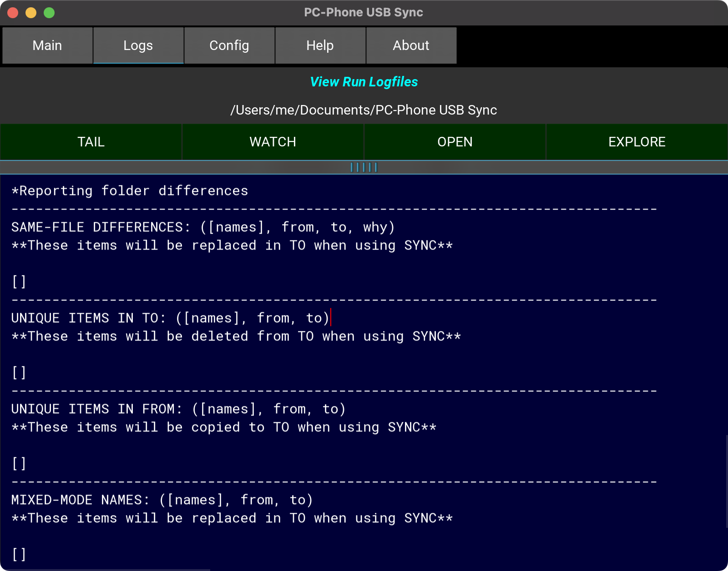Image resolution: width=728 pixels, height=571 pixels.
Task: Click the WATCH logfile button
Action: 273,142
